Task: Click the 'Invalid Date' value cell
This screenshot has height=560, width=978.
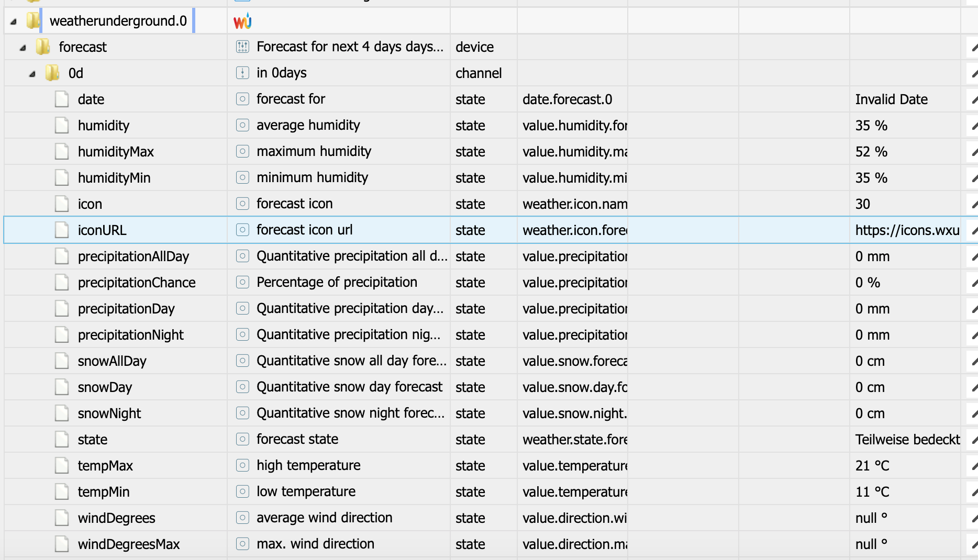Action: pos(891,99)
